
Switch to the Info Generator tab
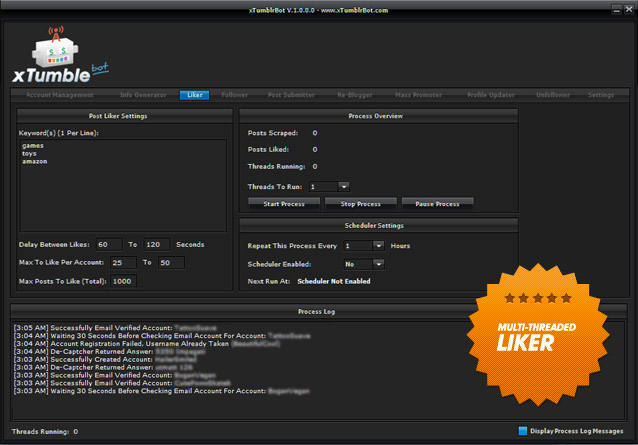pyautogui.click(x=143, y=95)
